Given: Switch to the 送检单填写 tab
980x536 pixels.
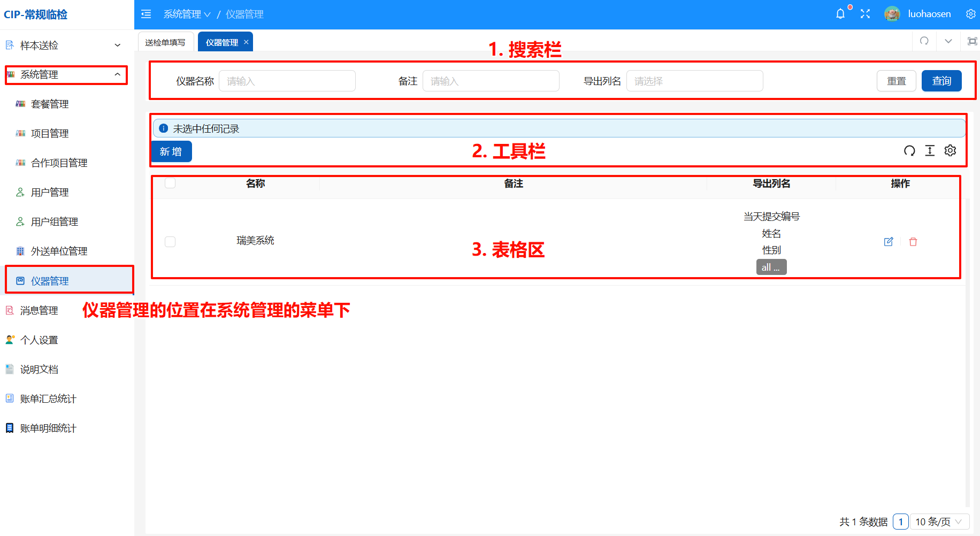Looking at the screenshot, I should click(x=165, y=42).
